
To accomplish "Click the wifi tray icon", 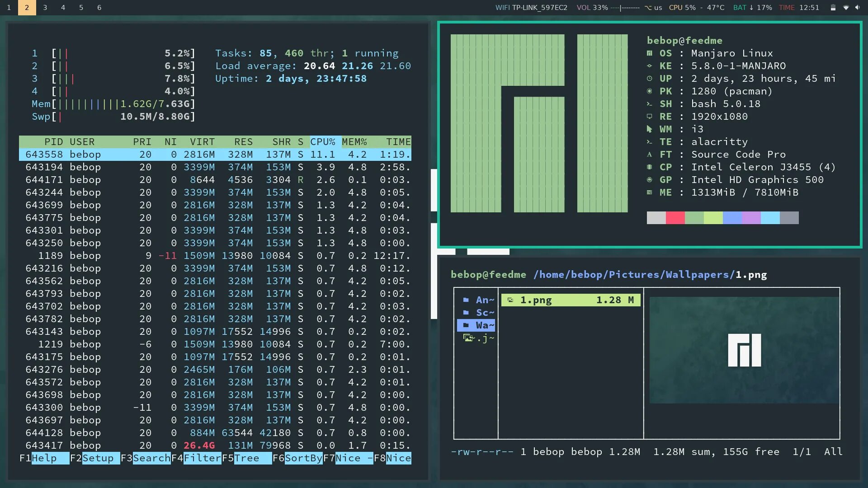I will click(x=846, y=8).
